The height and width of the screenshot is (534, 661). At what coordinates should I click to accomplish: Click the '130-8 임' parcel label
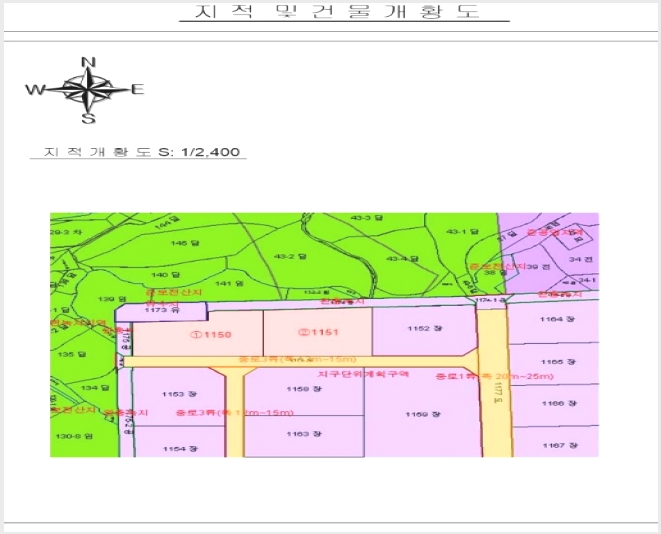pyautogui.click(x=74, y=436)
